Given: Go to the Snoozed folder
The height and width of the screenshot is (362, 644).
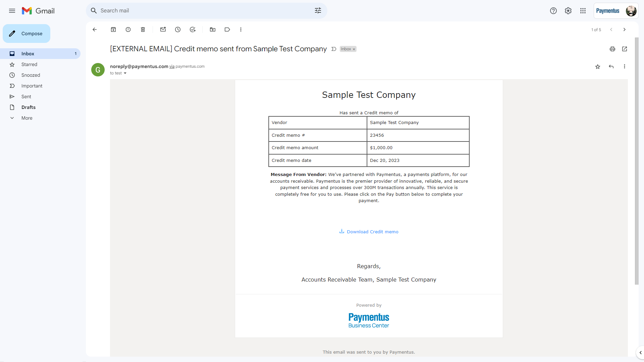Looking at the screenshot, I should coord(31,75).
